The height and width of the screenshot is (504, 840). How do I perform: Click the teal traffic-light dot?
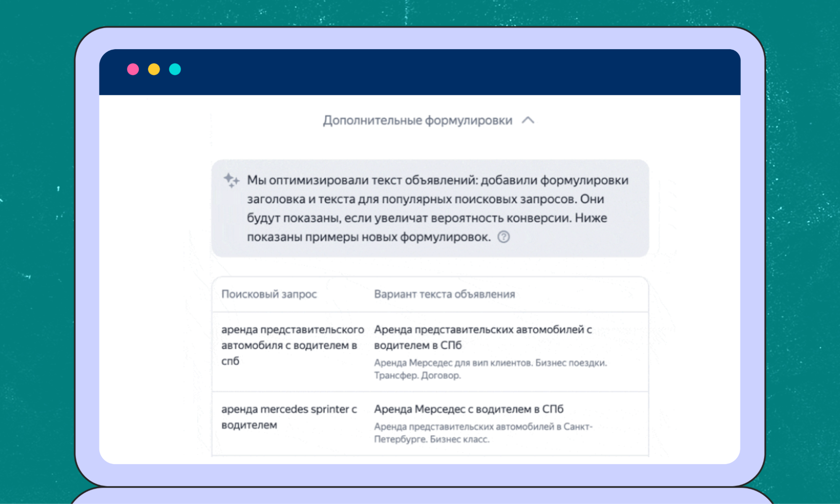pyautogui.click(x=175, y=69)
